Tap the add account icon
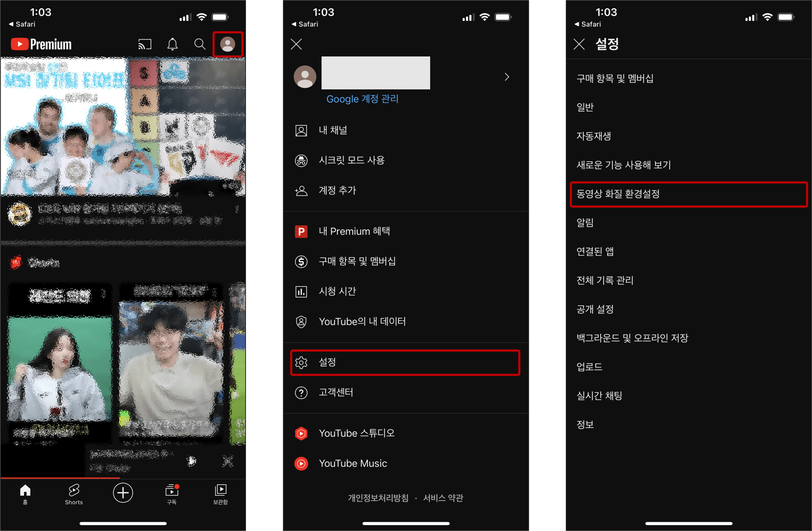 [301, 190]
